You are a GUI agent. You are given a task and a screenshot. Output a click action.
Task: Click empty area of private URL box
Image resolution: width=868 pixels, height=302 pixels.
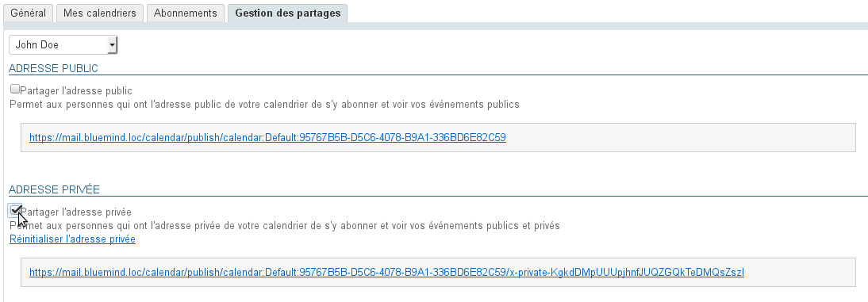click(800, 272)
